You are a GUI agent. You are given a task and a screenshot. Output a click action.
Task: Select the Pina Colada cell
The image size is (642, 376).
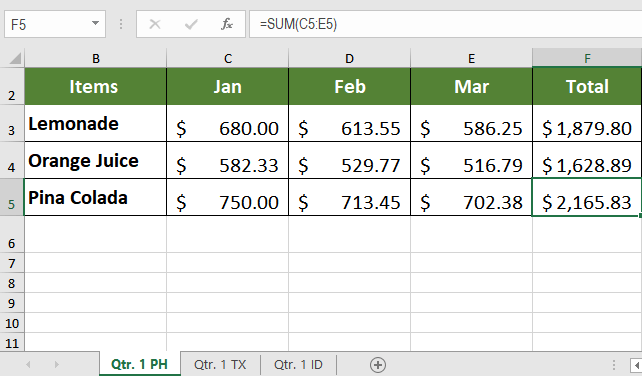(x=95, y=197)
